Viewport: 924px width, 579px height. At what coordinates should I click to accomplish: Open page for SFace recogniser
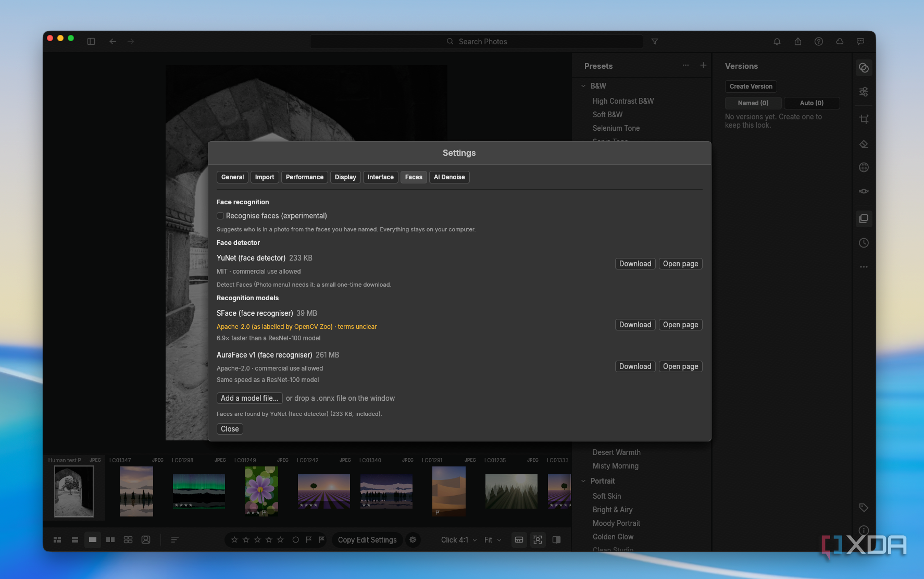(x=680, y=325)
